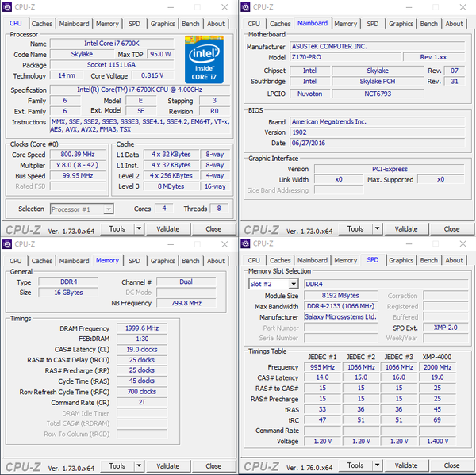Switch to Caches tab in CPU window

pyautogui.click(x=42, y=24)
